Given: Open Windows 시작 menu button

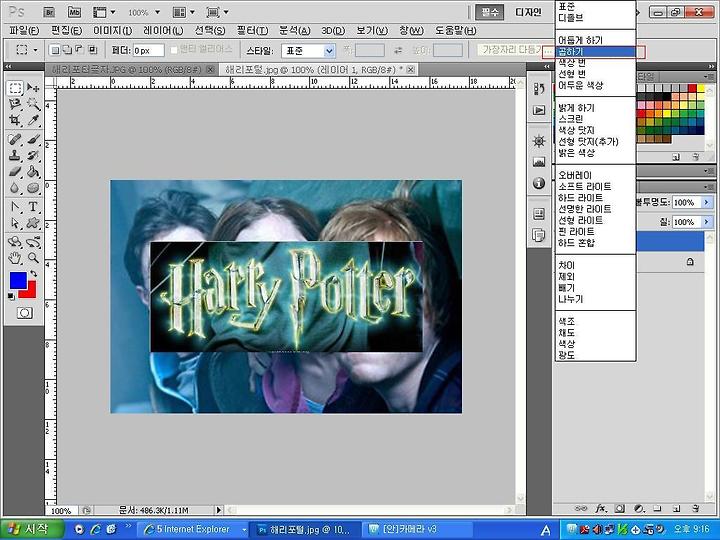Looking at the screenshot, I should coord(31,529).
